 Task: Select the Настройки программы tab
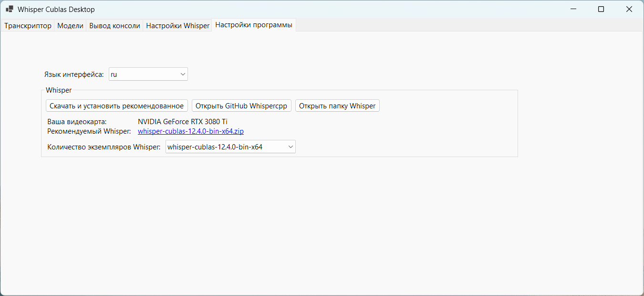pos(254,25)
